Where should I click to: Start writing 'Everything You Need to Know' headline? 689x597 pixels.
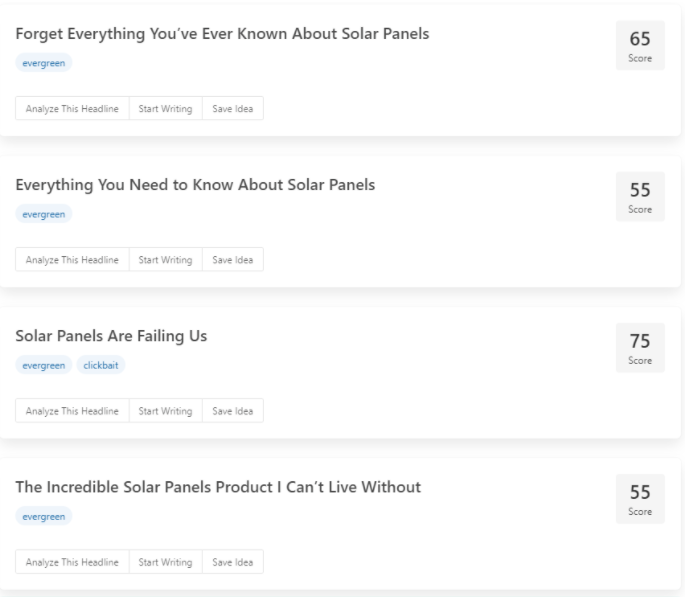tap(166, 260)
